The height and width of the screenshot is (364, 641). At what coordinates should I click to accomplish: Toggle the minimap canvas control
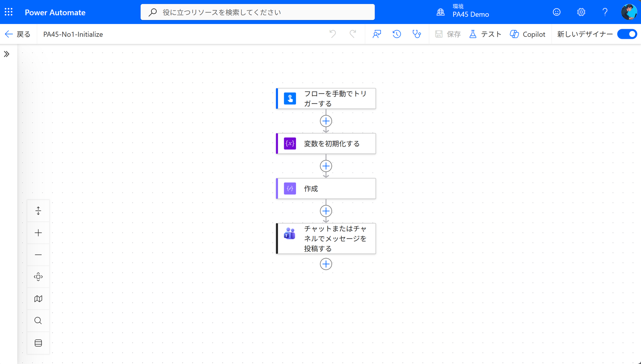coord(38,299)
